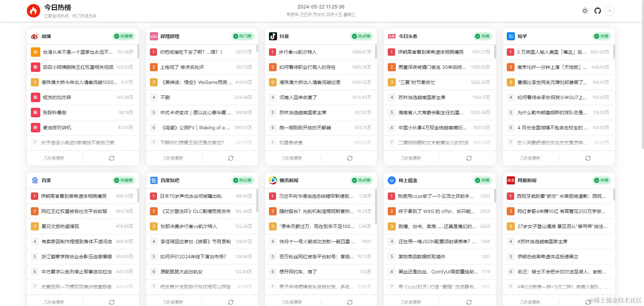Click the 今日热榜 site title

(58, 7)
